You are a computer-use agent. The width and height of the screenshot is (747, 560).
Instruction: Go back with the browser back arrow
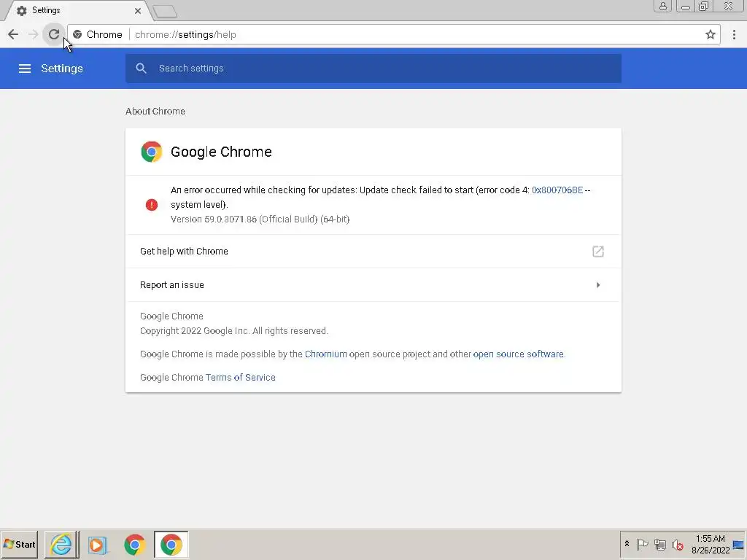tap(13, 34)
